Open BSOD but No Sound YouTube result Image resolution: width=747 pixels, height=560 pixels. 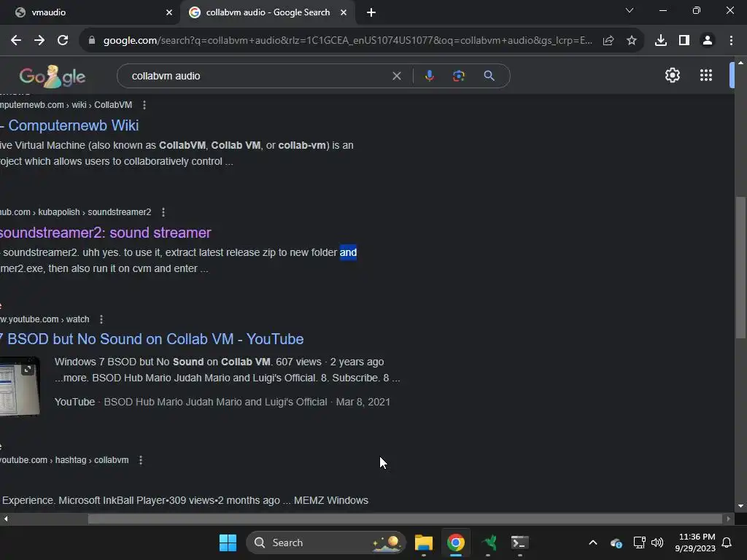pos(152,339)
